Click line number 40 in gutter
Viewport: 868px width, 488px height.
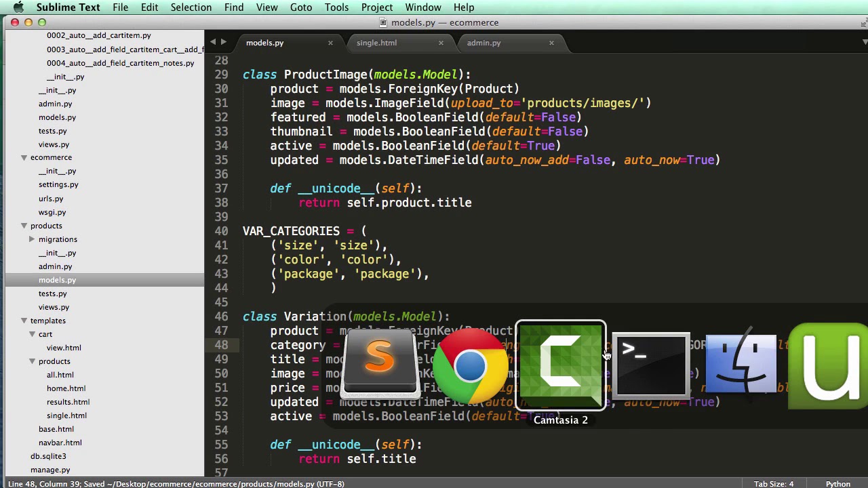coord(221,231)
